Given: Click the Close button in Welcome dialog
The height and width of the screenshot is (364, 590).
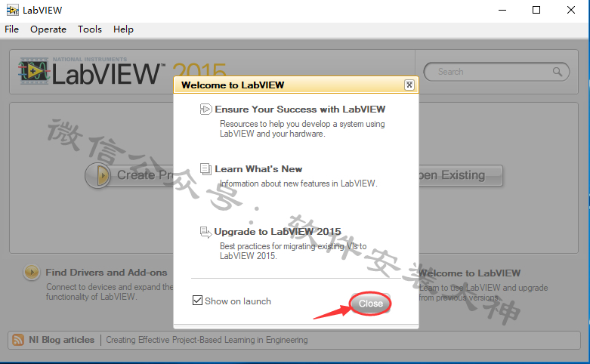Looking at the screenshot, I should coord(371,304).
